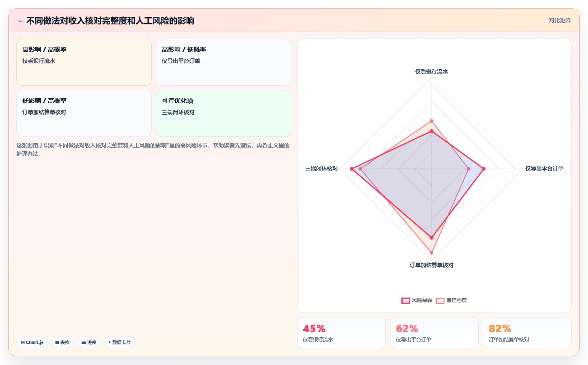588x365 pixels.
Task: Click 管控强度 data point on 订单加结算单核对 axis
Action: 432,253
